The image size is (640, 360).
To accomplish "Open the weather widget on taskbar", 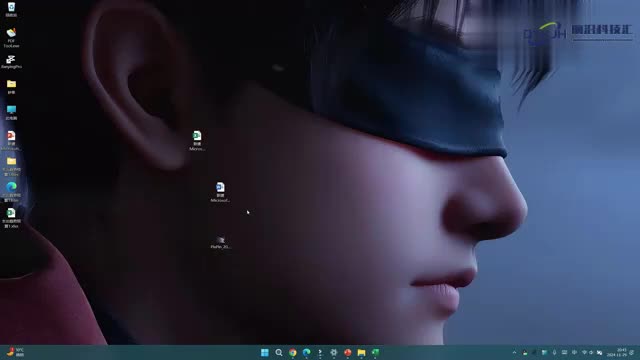I will [15, 352].
